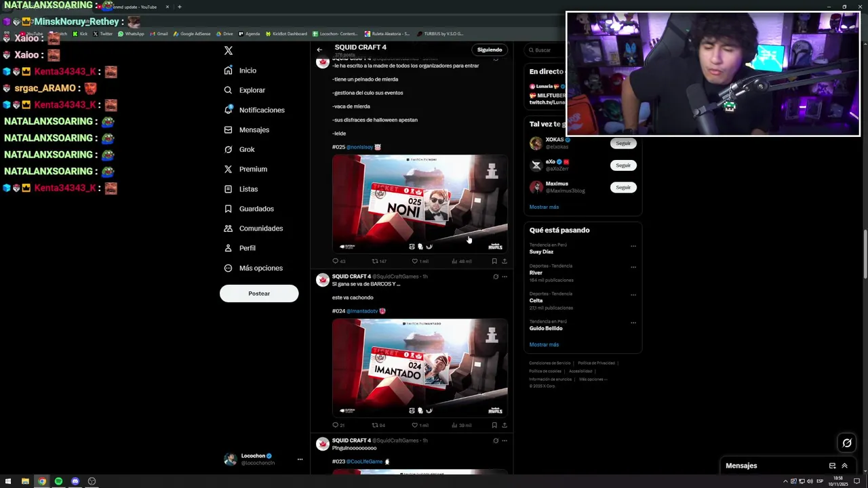Click the @nonisisoy mention link
Viewport: 868px width, 488px height.
(359, 147)
